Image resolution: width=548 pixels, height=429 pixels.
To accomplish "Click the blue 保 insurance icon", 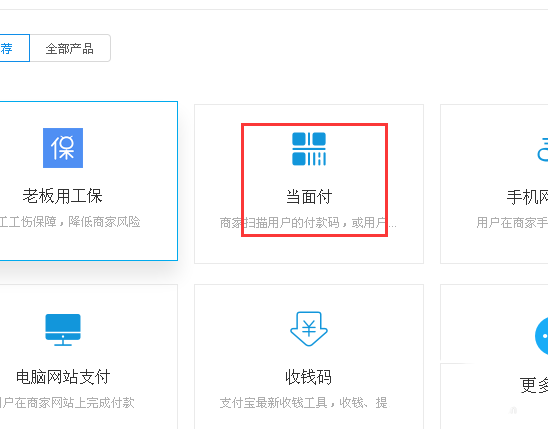I will [63, 148].
